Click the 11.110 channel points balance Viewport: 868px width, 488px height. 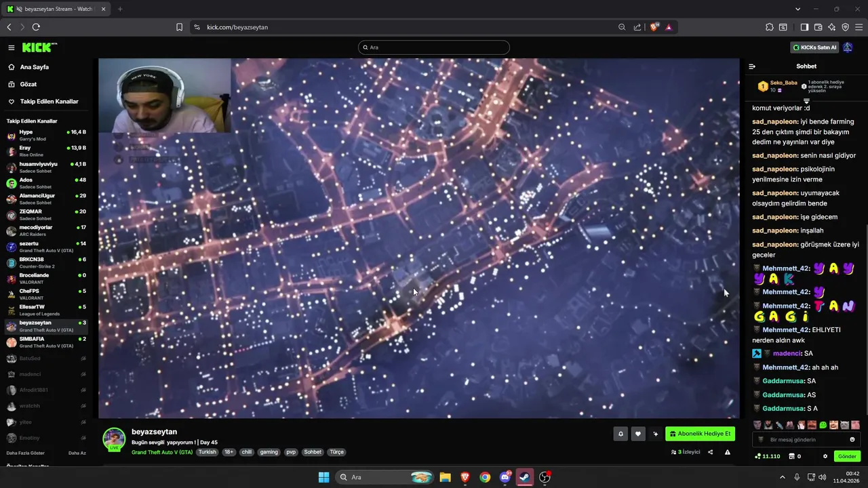[767, 456]
